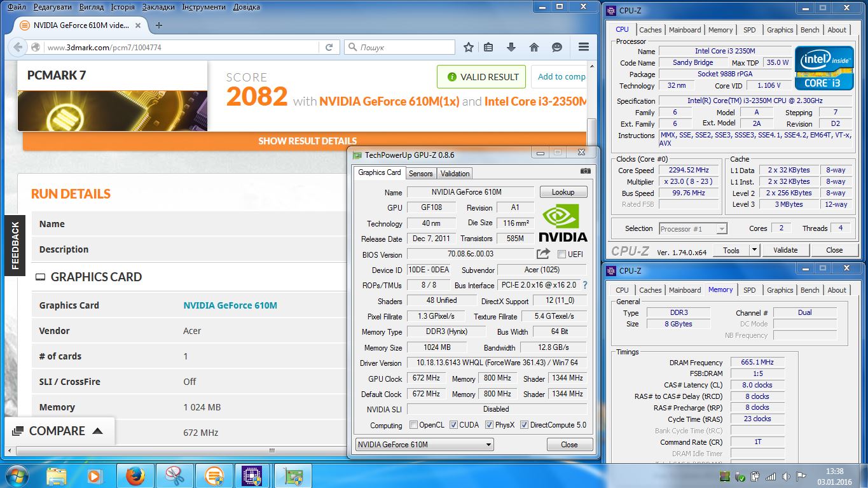Click the horizontal scrollbar in Firefox
Viewport: 868px width, 488px height.
272,450
